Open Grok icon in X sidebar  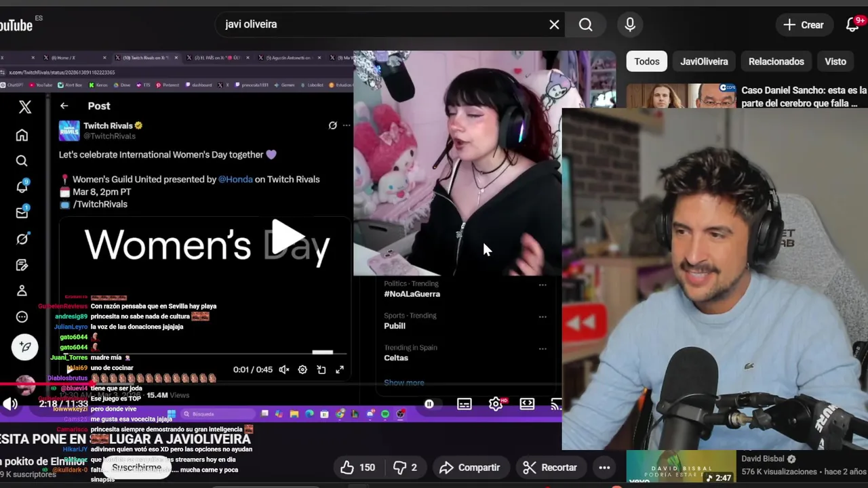(22, 239)
